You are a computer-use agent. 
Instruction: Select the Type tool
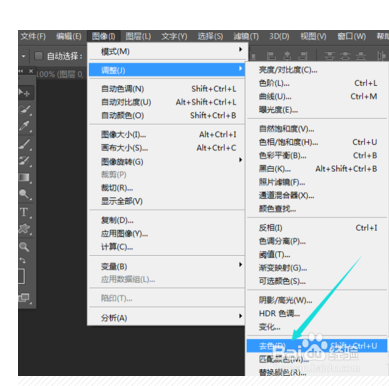click(x=24, y=212)
